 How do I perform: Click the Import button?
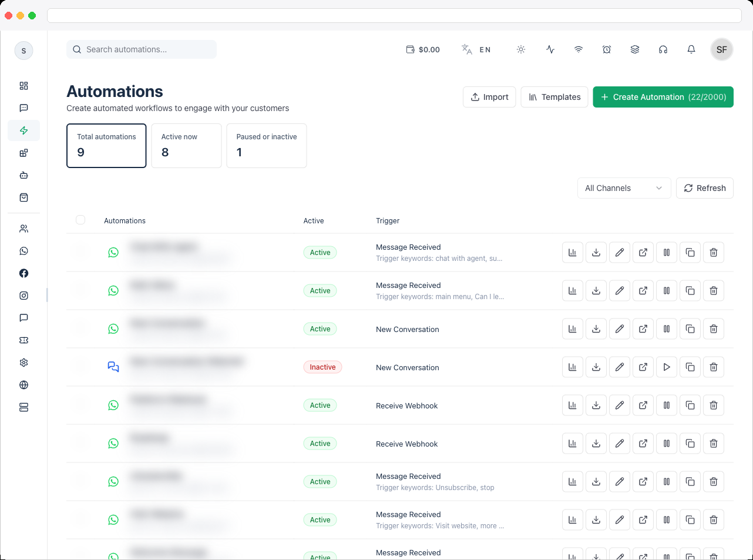(489, 97)
